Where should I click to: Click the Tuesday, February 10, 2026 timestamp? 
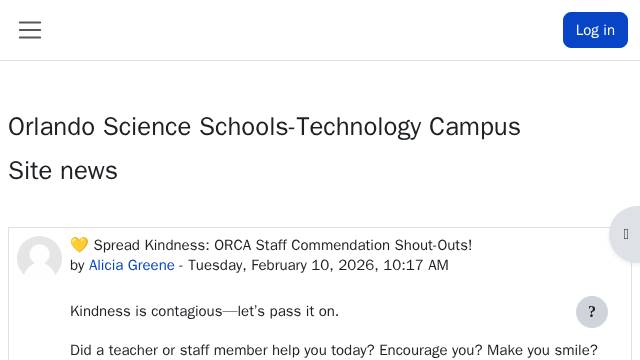click(x=282, y=265)
